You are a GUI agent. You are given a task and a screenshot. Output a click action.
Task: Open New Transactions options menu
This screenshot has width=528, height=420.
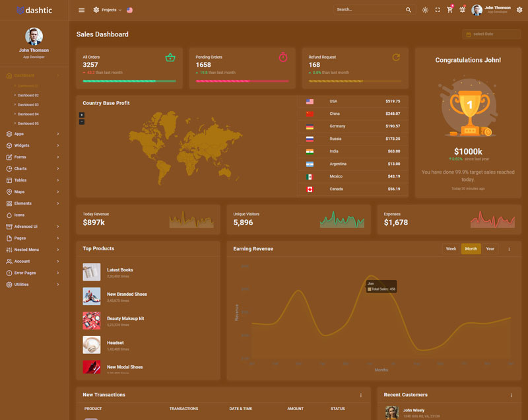[x=360, y=395]
